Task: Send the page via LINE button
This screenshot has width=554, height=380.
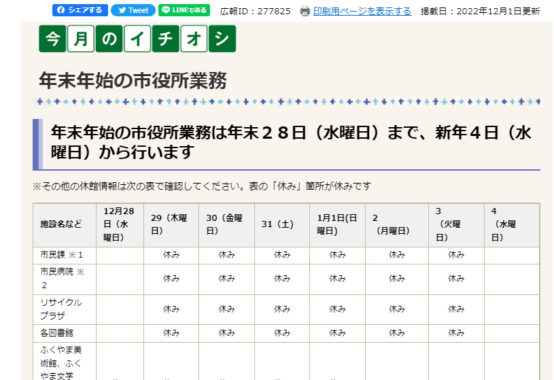Action: click(x=184, y=10)
